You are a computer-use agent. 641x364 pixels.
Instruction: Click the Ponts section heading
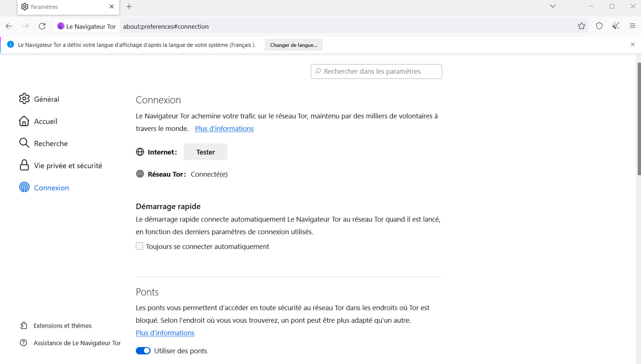click(x=147, y=292)
